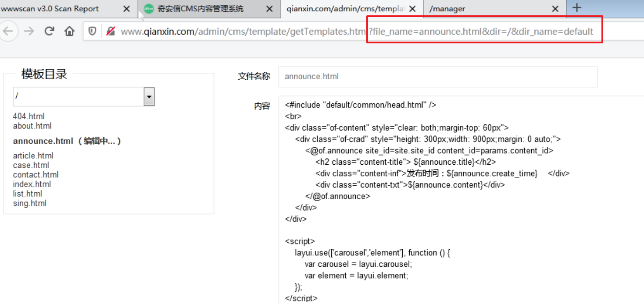Click the 内容 label
This screenshot has height=304, width=644.
coord(262,106)
